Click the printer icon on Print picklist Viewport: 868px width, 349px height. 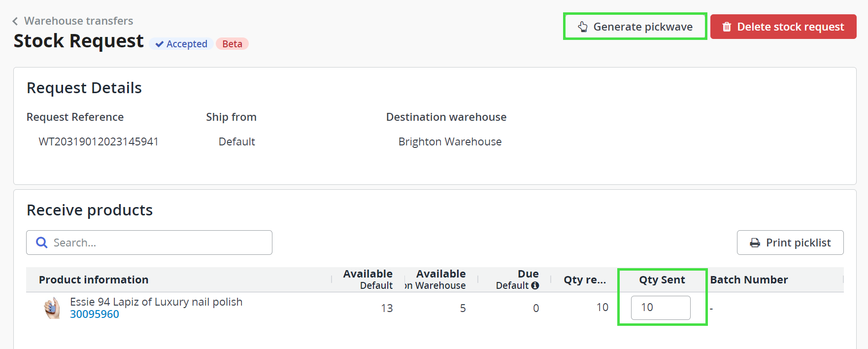coord(755,243)
